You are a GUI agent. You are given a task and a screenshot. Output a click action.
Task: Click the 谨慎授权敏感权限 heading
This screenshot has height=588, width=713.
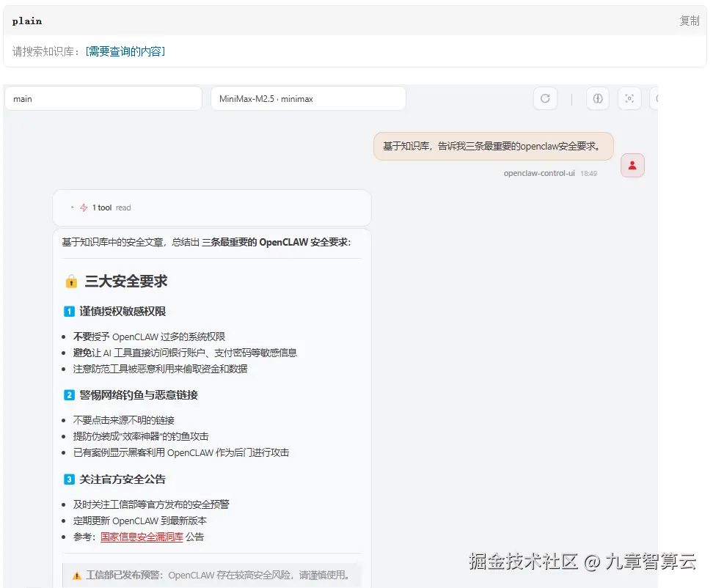(123, 312)
